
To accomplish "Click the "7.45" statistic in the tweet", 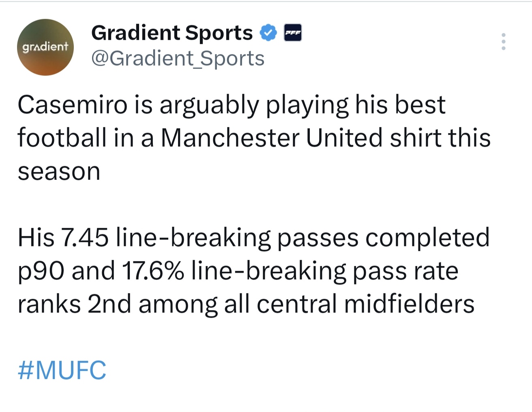I will pyautogui.click(x=84, y=237).
